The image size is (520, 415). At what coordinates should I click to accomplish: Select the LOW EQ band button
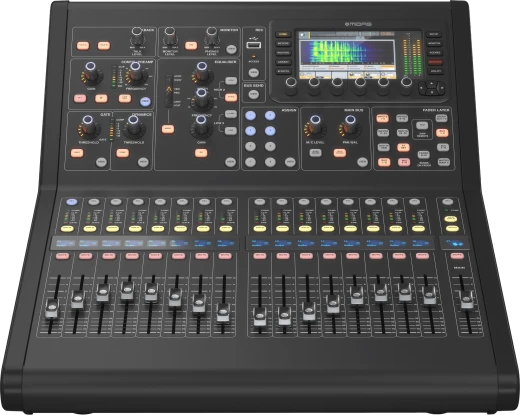click(x=231, y=131)
